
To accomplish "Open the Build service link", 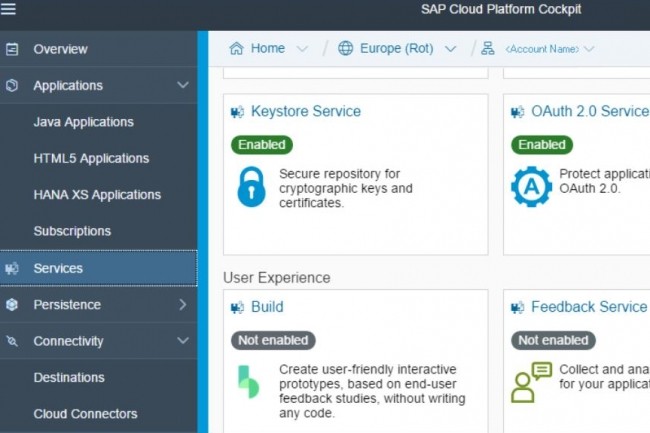I will pyautogui.click(x=267, y=307).
